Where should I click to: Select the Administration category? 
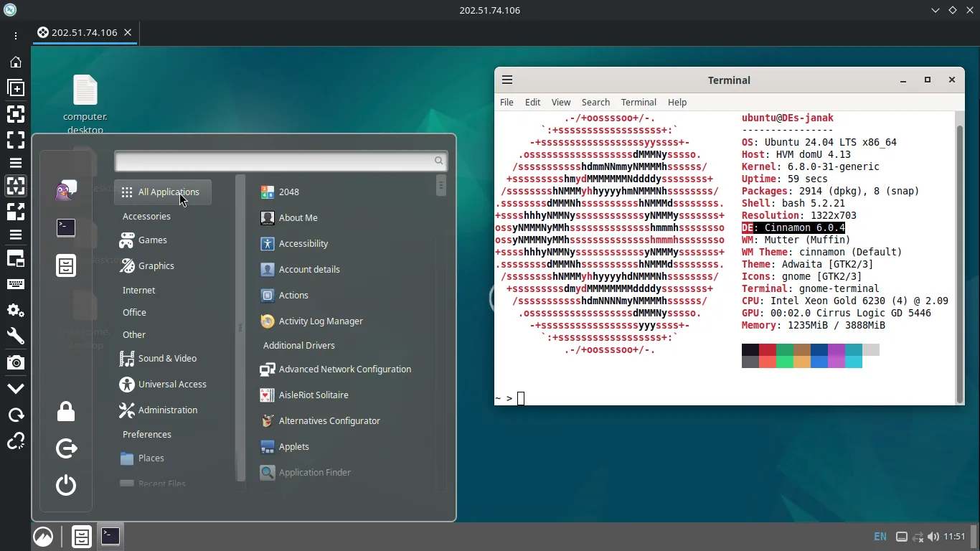(167, 410)
